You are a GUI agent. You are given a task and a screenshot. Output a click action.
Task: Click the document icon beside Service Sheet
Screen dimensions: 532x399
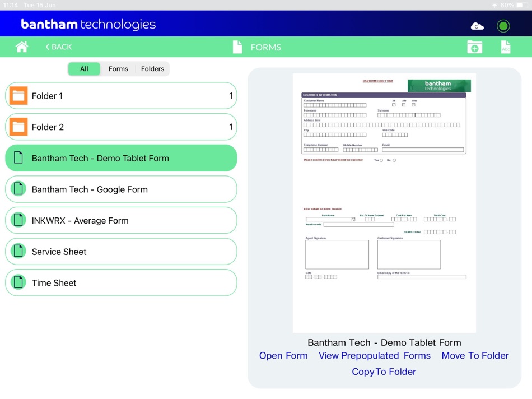click(18, 252)
